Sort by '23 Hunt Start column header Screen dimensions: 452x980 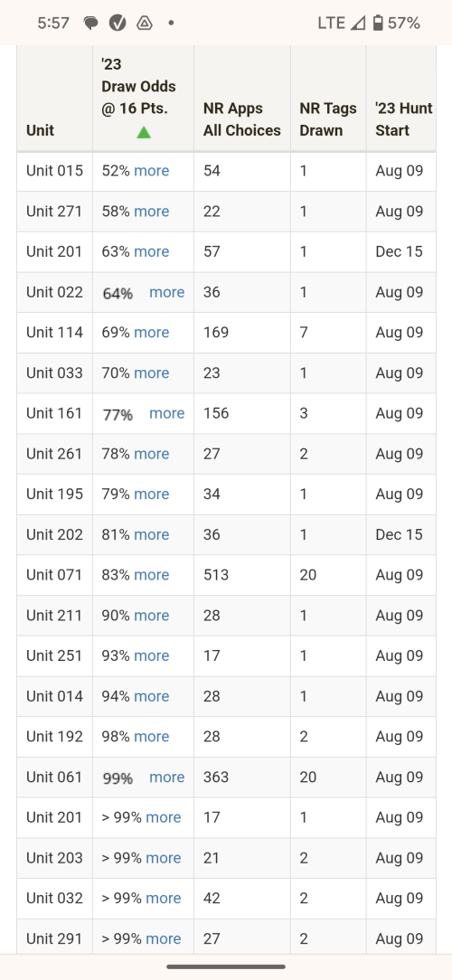click(x=404, y=118)
